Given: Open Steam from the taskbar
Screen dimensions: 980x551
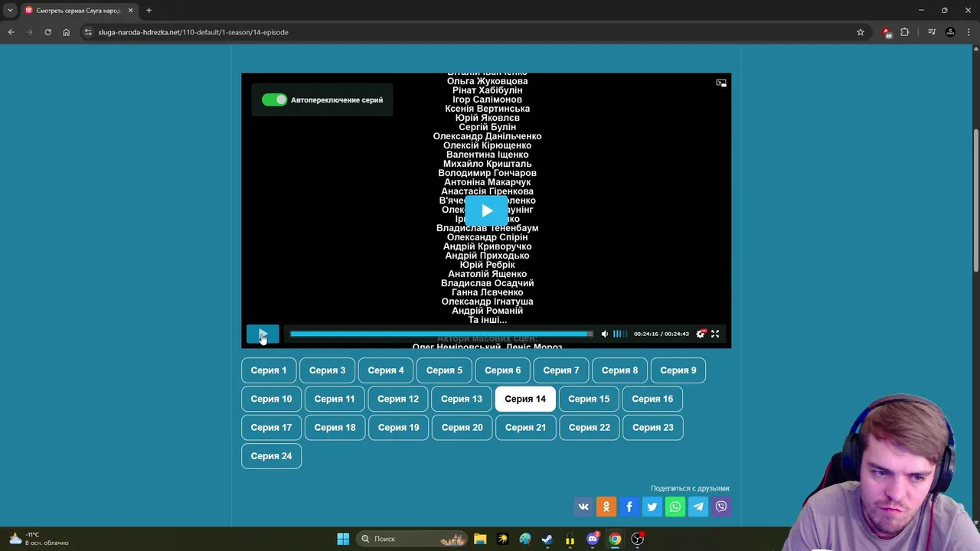Looking at the screenshot, I should (547, 539).
